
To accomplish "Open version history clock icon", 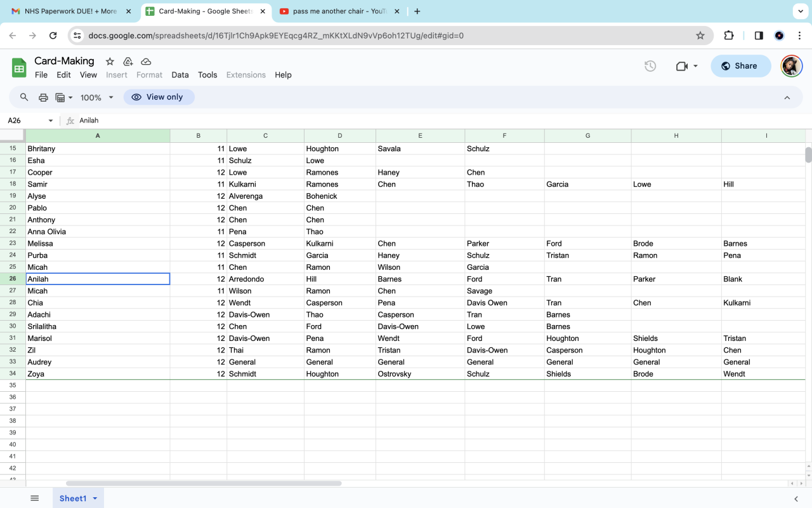I will coord(650,66).
